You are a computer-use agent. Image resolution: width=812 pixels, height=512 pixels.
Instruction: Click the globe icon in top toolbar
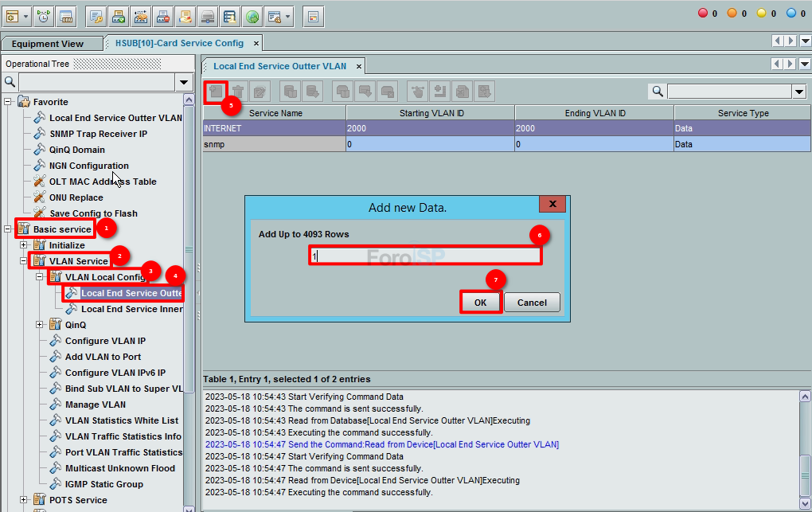(252, 16)
